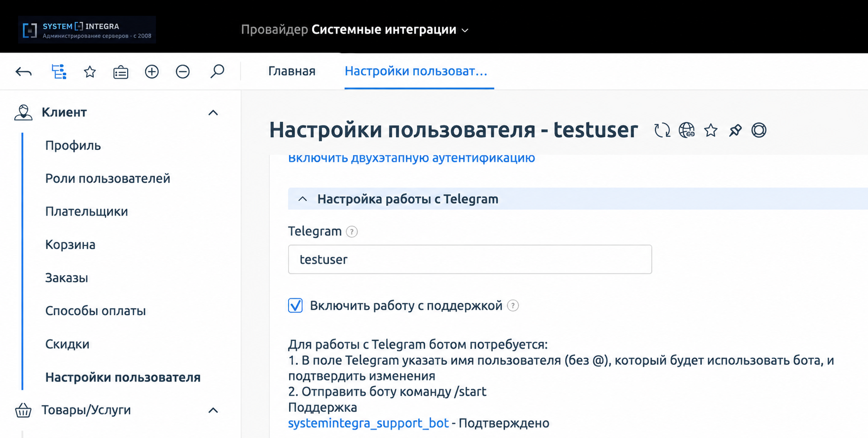Click the Клиент user icon
Image resolution: width=868 pixels, height=438 pixels.
23,113
